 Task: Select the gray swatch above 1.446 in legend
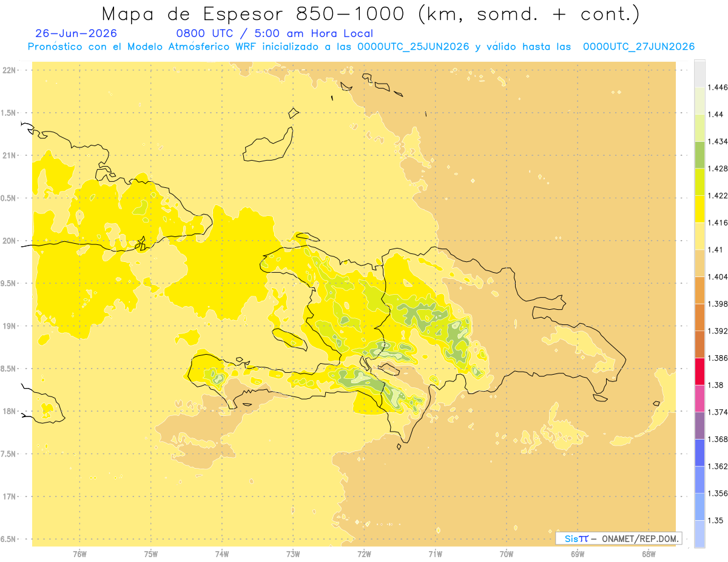[x=699, y=73]
